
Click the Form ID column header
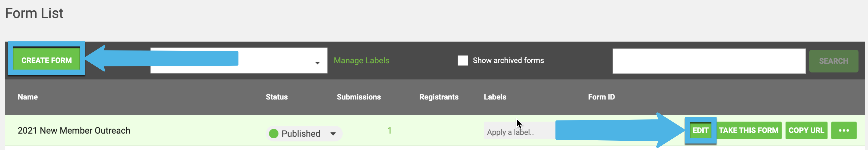(x=601, y=97)
